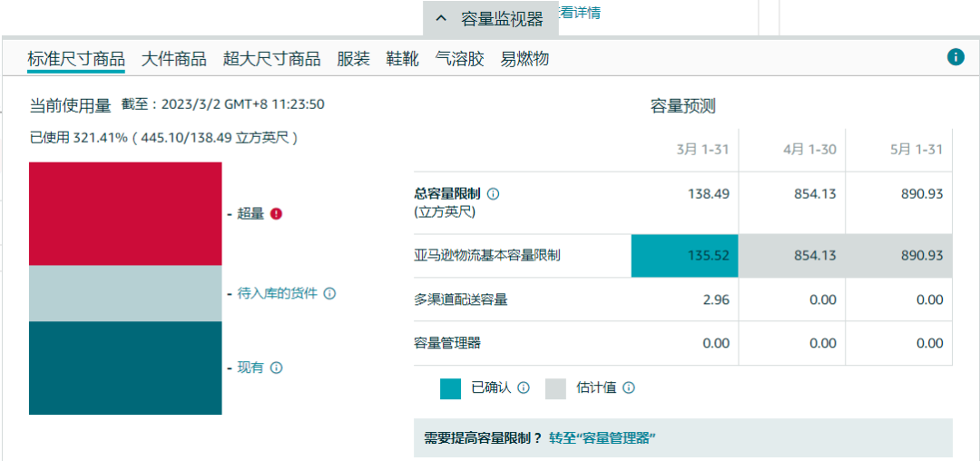Image resolution: width=980 pixels, height=461 pixels.
Task: Click the red overage warning icon
Action: pos(277,214)
